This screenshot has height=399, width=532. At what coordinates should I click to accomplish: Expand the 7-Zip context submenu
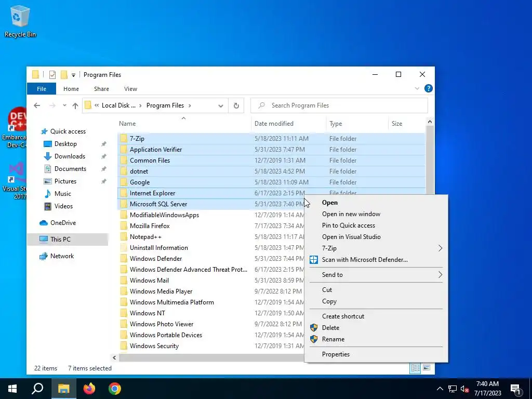point(376,248)
